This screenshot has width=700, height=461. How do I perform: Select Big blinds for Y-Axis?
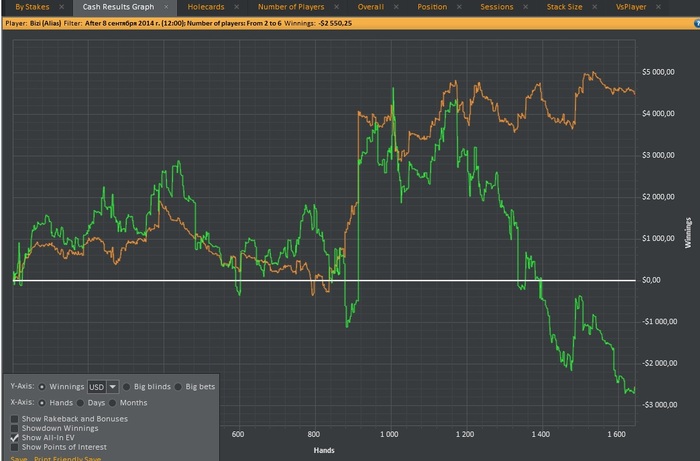click(127, 386)
